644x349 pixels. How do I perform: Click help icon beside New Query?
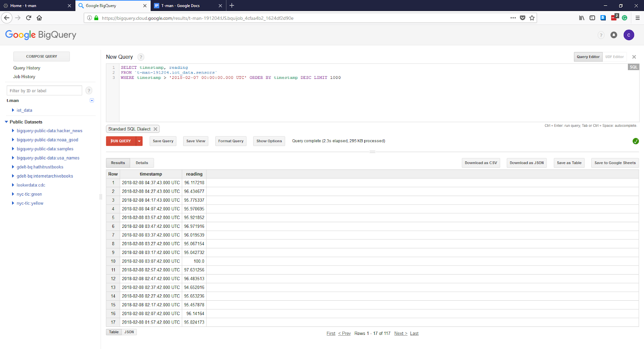pyautogui.click(x=141, y=57)
